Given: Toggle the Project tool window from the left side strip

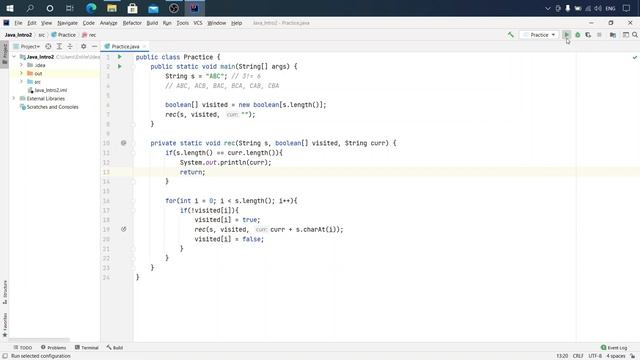Looking at the screenshot, I should tap(4, 54).
